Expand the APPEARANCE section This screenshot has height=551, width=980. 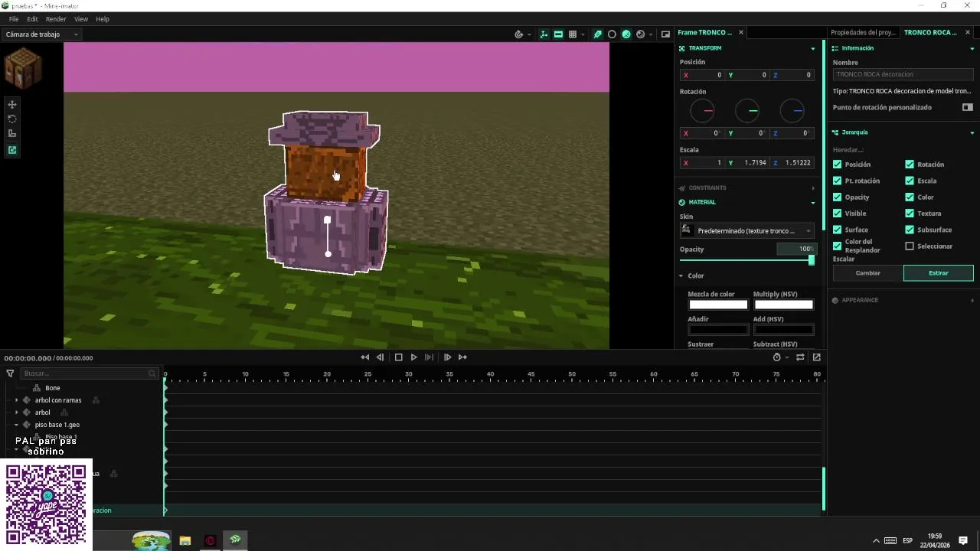tap(972, 300)
